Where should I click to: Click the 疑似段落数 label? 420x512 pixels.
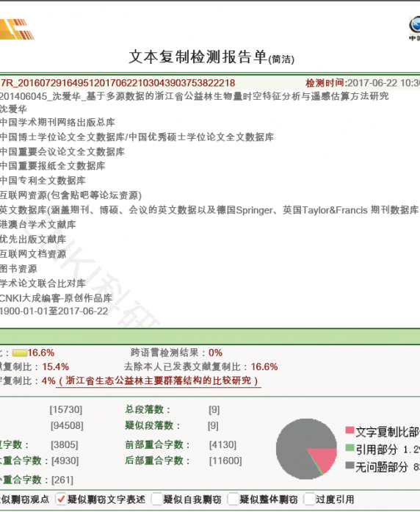[x=153, y=425]
